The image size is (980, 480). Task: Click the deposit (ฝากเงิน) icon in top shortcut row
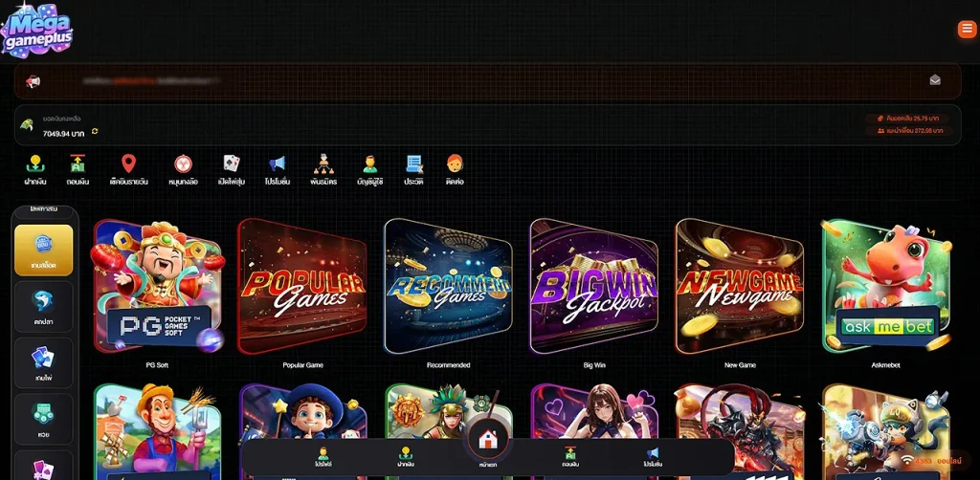pyautogui.click(x=35, y=166)
